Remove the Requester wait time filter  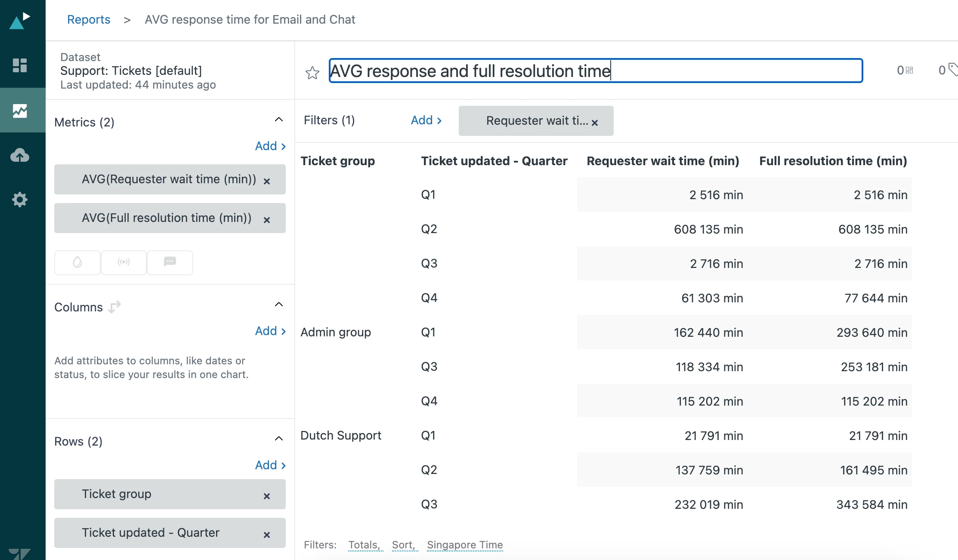click(x=595, y=123)
